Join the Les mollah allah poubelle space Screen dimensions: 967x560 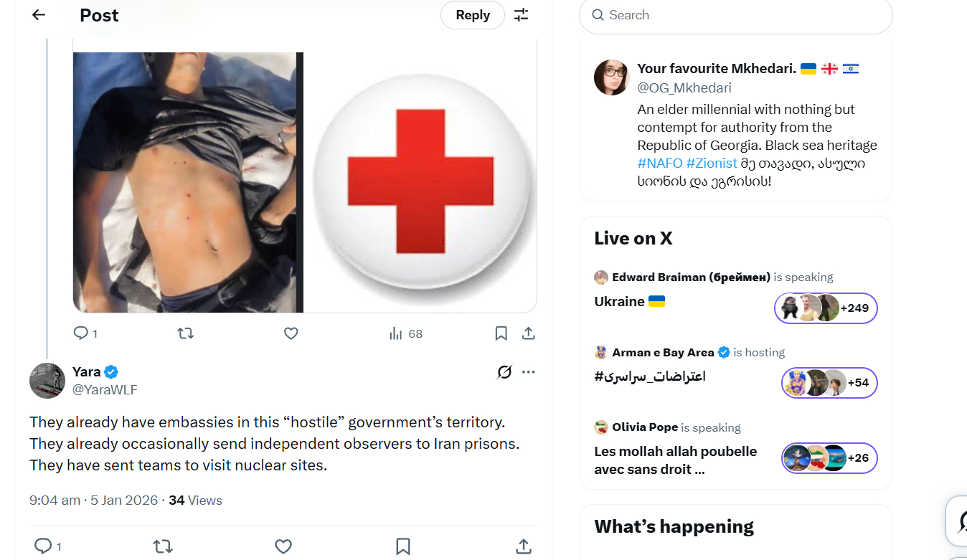point(829,458)
